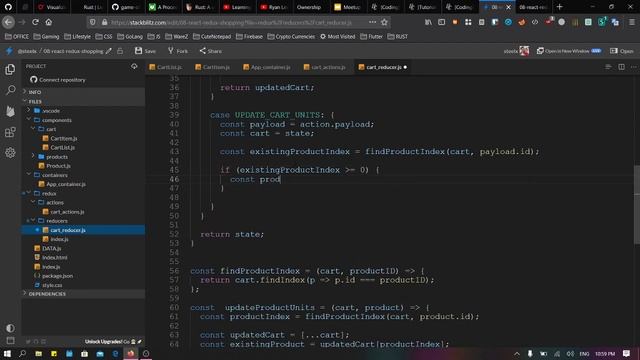
Task: Click Save in StackBlitz toolbar
Action: [x=145, y=51]
